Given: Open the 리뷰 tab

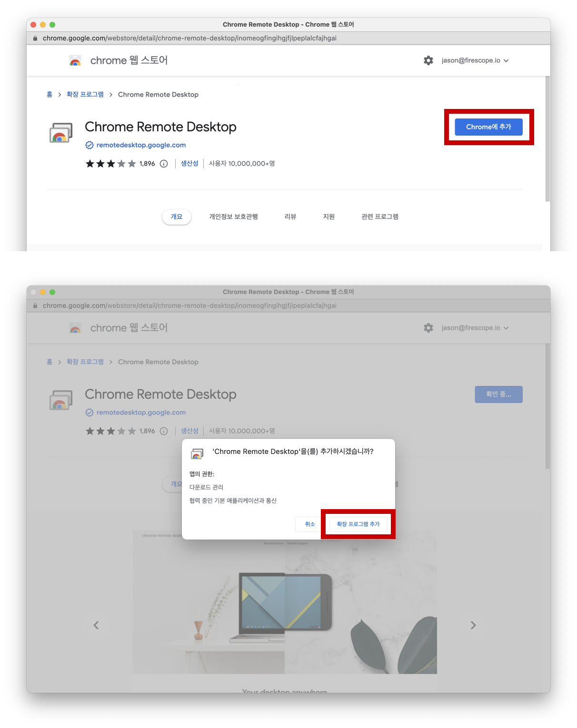Looking at the screenshot, I should click(x=290, y=216).
